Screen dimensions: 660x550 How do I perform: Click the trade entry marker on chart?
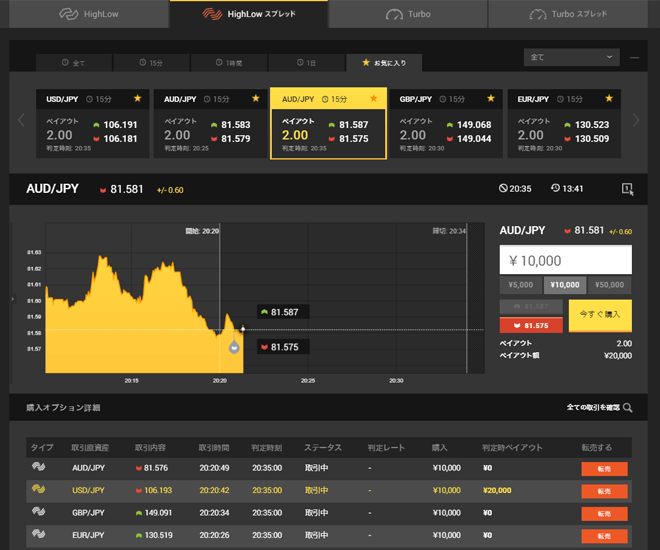[234, 348]
